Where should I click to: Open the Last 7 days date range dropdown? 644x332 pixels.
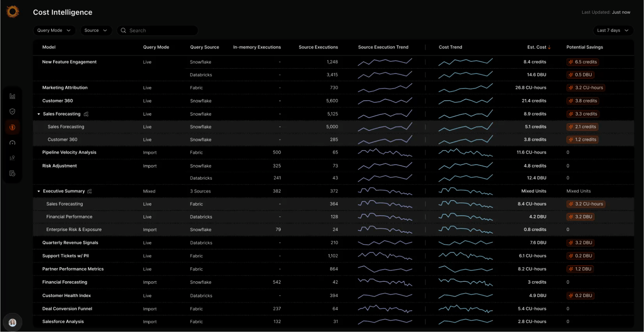[x=613, y=30]
